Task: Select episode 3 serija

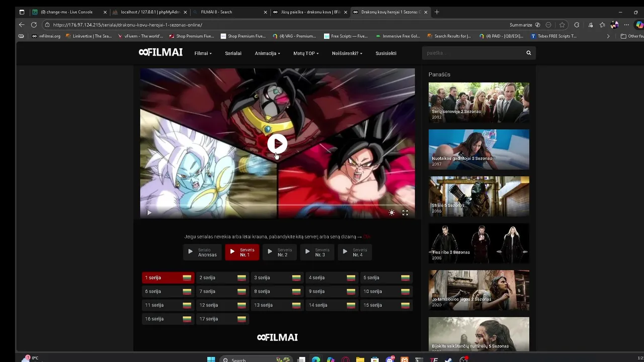Action: (x=277, y=278)
